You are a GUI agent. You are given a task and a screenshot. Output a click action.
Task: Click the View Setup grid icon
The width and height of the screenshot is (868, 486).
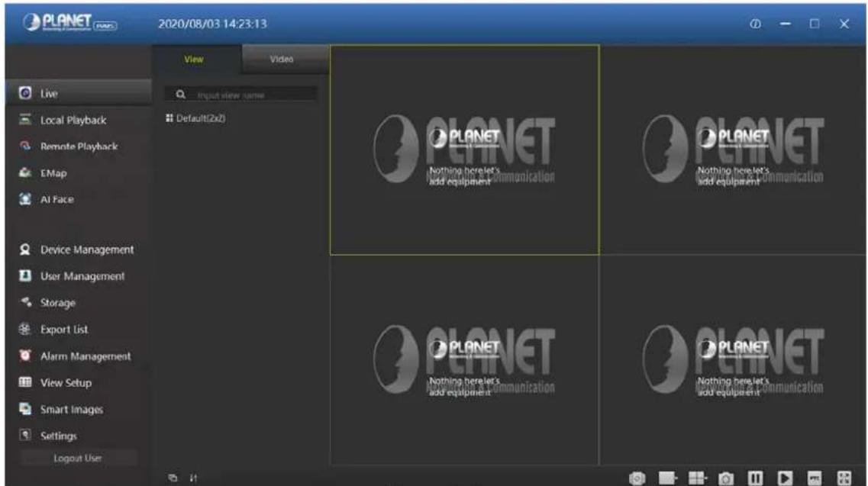click(x=25, y=382)
